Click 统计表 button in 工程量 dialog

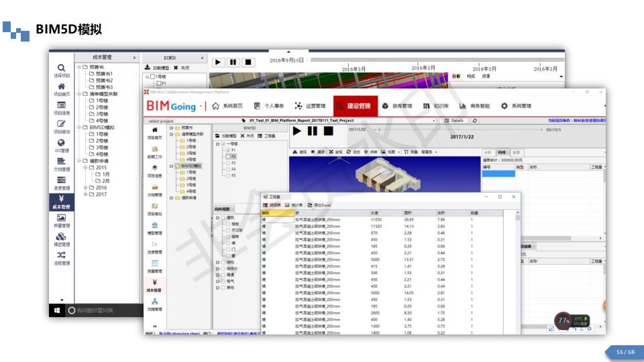click(294, 205)
